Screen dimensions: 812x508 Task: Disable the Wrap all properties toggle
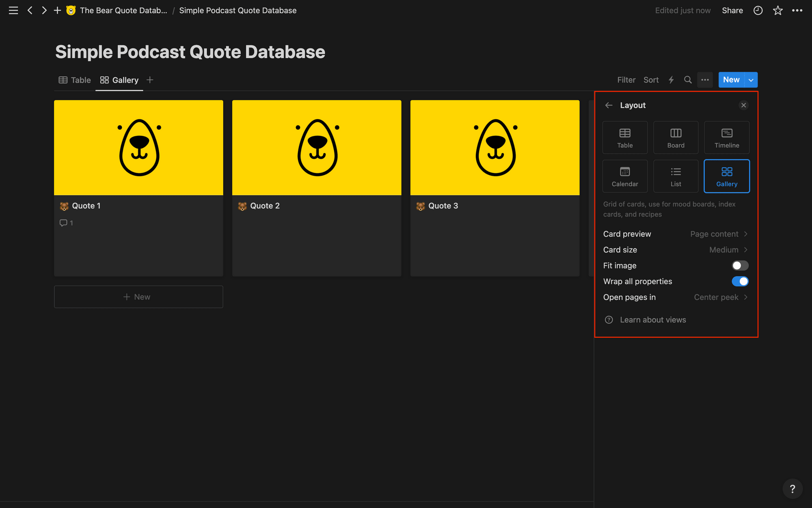point(740,281)
